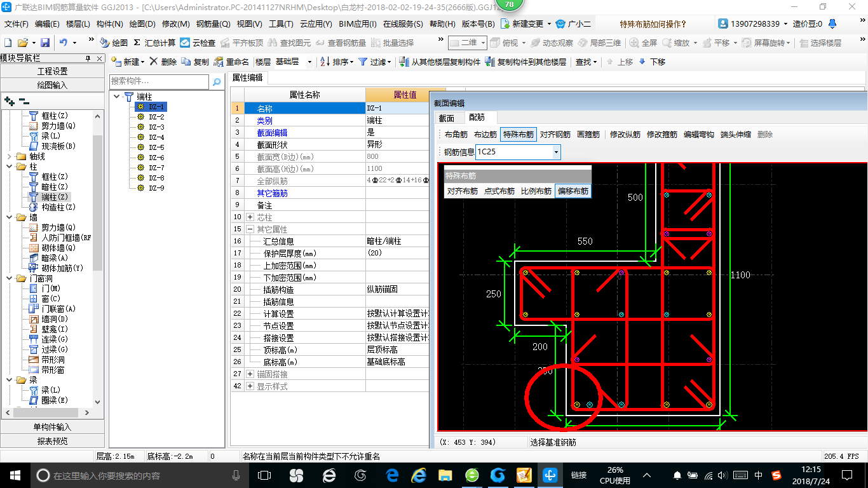The height and width of the screenshot is (488, 868).
Task: Click 动态观察 orbit view tool
Action: (x=552, y=43)
